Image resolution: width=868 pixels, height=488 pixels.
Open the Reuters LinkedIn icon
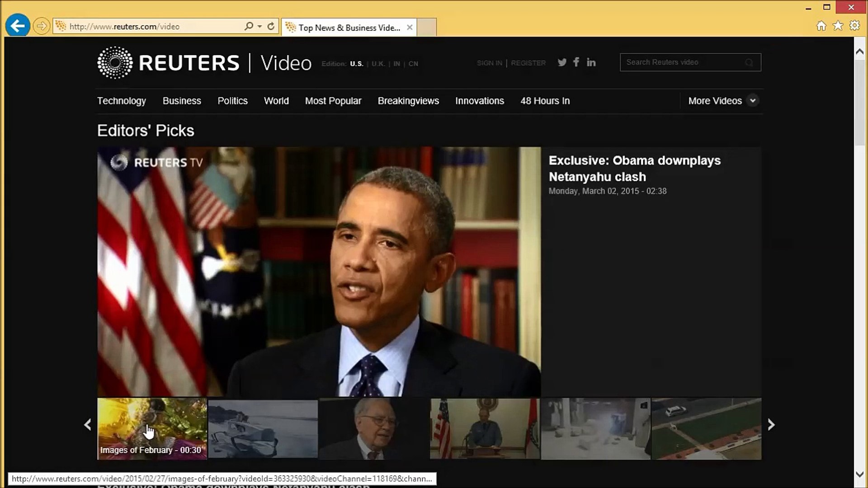(591, 62)
